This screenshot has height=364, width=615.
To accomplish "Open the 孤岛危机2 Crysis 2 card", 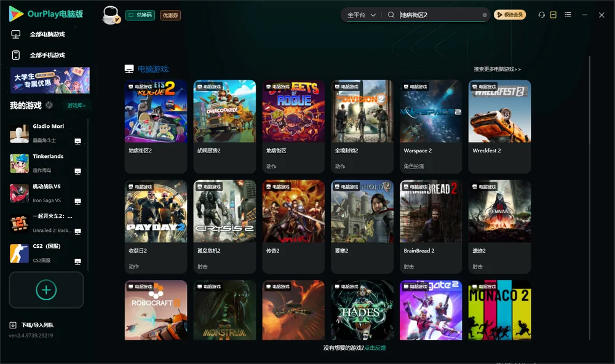I will tap(224, 227).
